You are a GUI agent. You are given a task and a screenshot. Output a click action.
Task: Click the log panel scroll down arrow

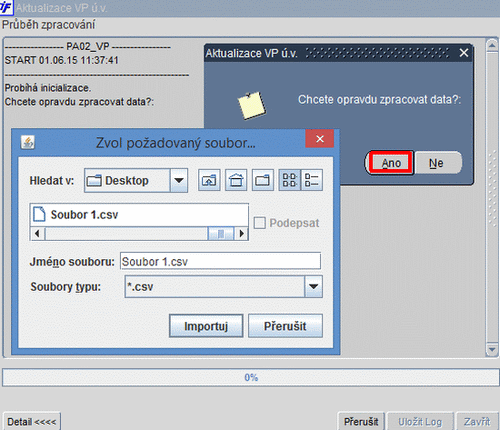click(x=492, y=350)
